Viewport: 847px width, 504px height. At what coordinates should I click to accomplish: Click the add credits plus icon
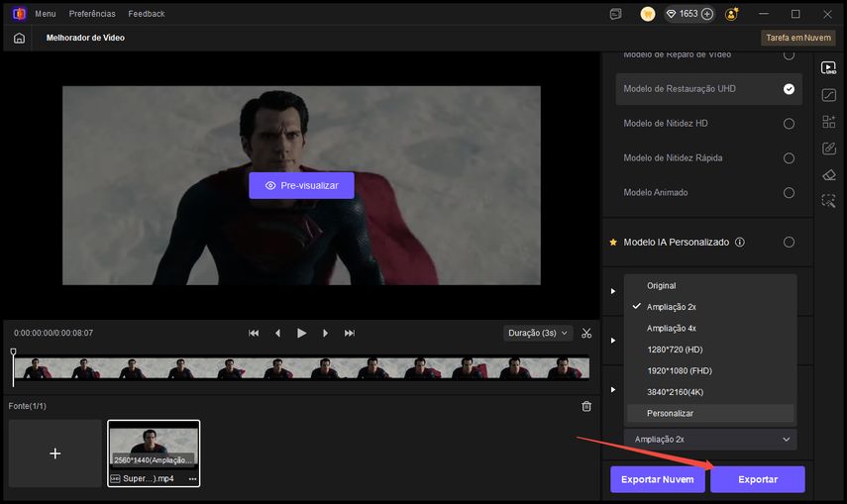[x=707, y=14]
